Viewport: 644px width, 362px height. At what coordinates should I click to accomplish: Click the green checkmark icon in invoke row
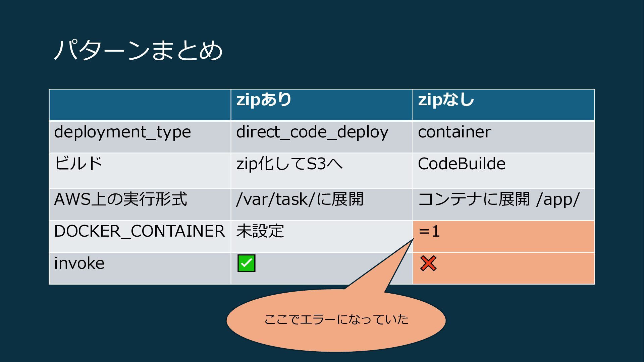tap(247, 263)
